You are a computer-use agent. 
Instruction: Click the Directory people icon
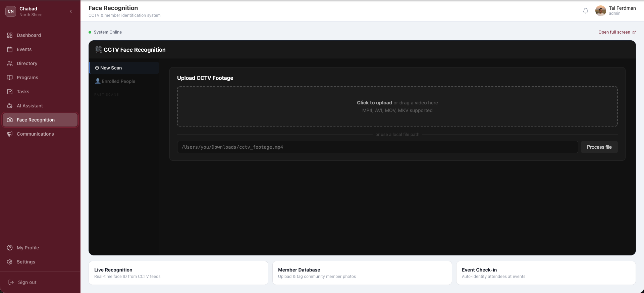point(10,63)
